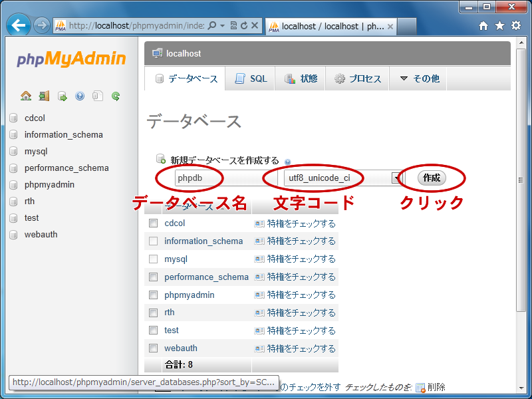Viewport: 532px width, 399px height.
Task: Click the phpMyAdmin home icon in sidebar
Action: coord(26,96)
